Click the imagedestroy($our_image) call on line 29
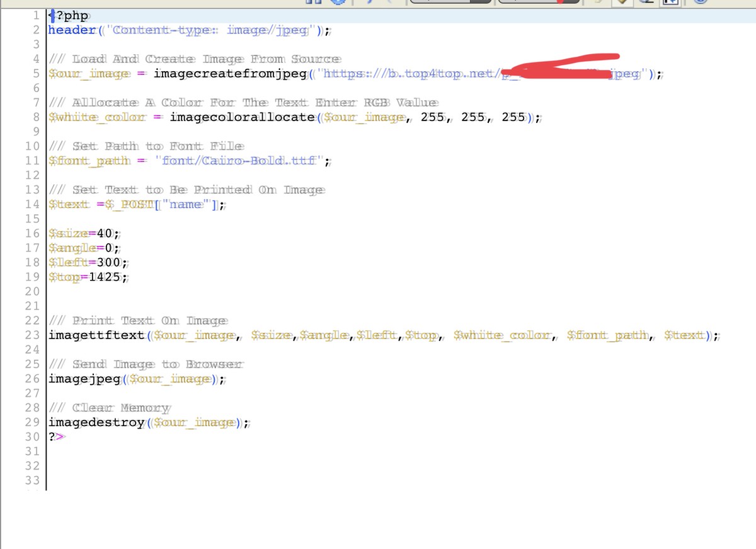Image resolution: width=756 pixels, height=549 pixels. (147, 422)
